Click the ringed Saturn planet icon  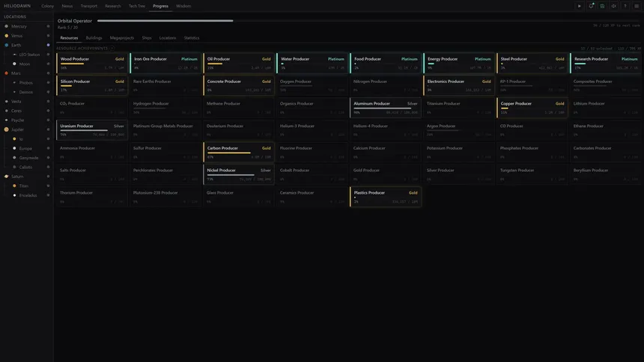pos(6,177)
